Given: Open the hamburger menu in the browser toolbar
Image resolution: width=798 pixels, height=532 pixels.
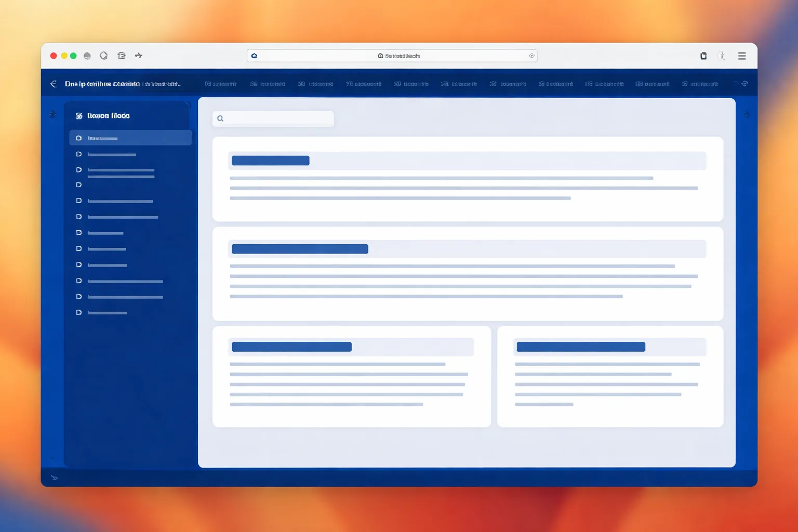Looking at the screenshot, I should pos(742,56).
